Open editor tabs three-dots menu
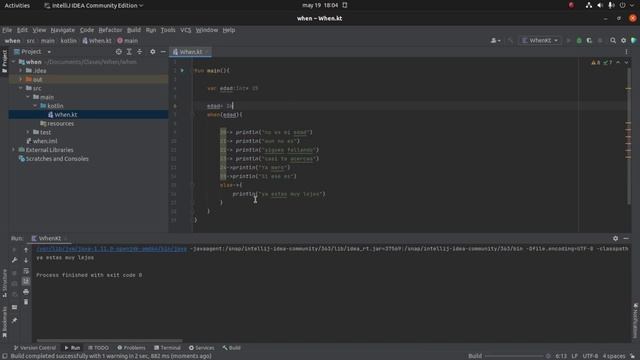Screen dimensions: 640x360 [626, 52]
